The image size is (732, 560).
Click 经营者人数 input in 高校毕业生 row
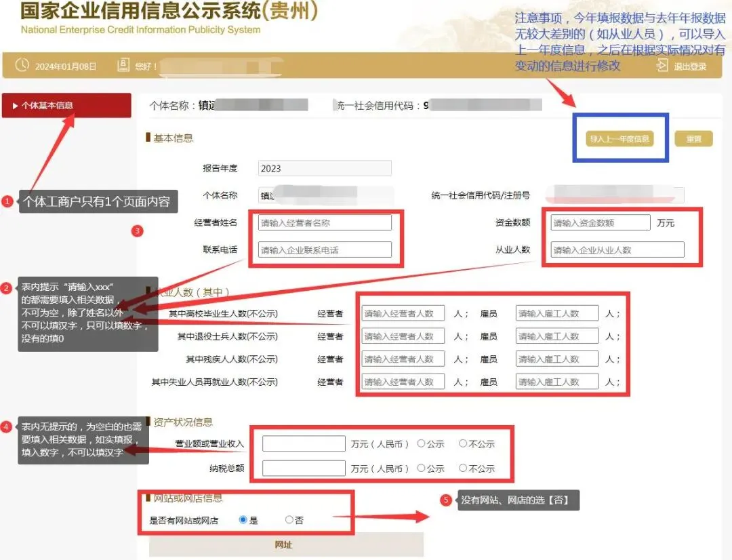click(x=403, y=313)
